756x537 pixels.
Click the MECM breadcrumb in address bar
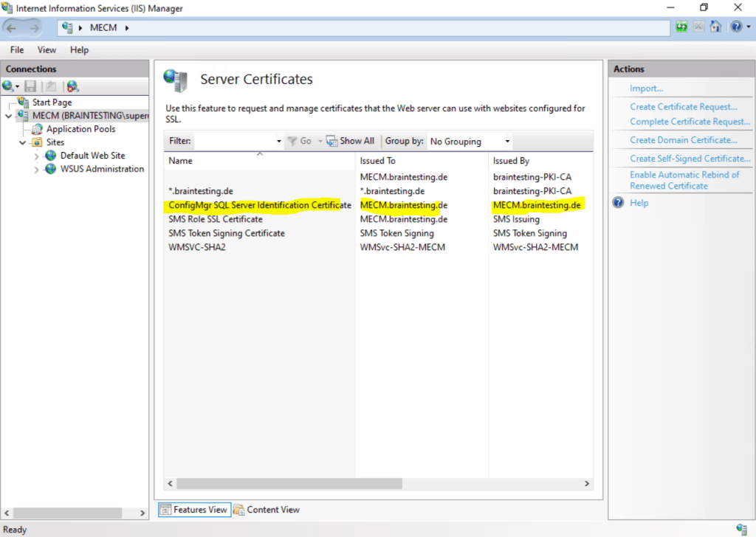click(103, 28)
